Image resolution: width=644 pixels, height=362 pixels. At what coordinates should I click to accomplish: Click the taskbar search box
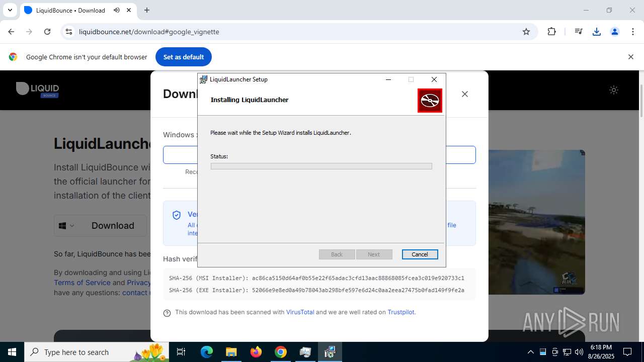coord(97,352)
